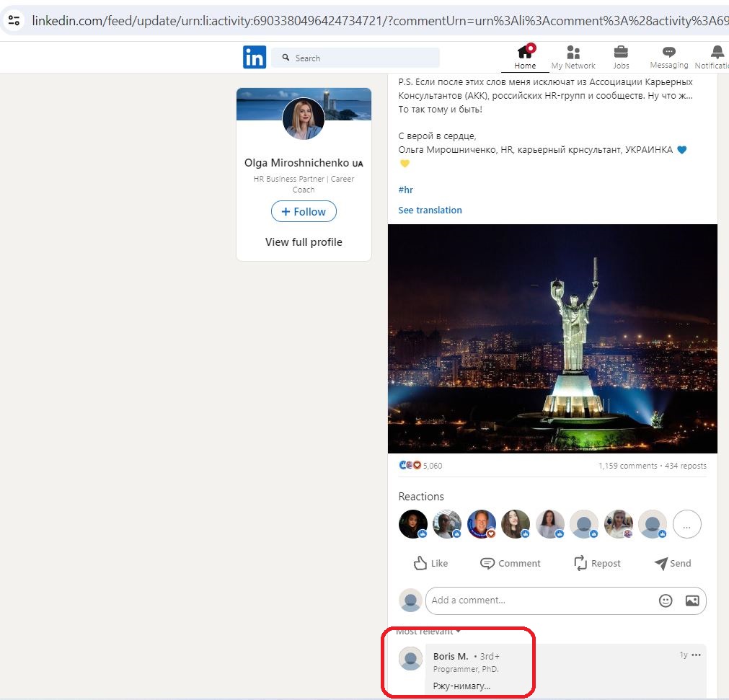Open the second reactor's avatar
The width and height of the screenshot is (729, 700).
[447, 524]
